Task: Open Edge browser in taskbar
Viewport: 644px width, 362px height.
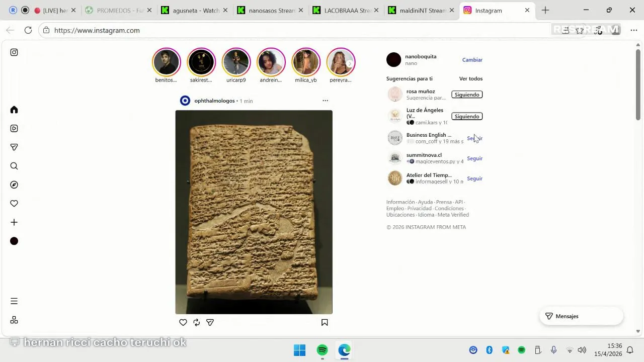Action: click(x=344, y=350)
